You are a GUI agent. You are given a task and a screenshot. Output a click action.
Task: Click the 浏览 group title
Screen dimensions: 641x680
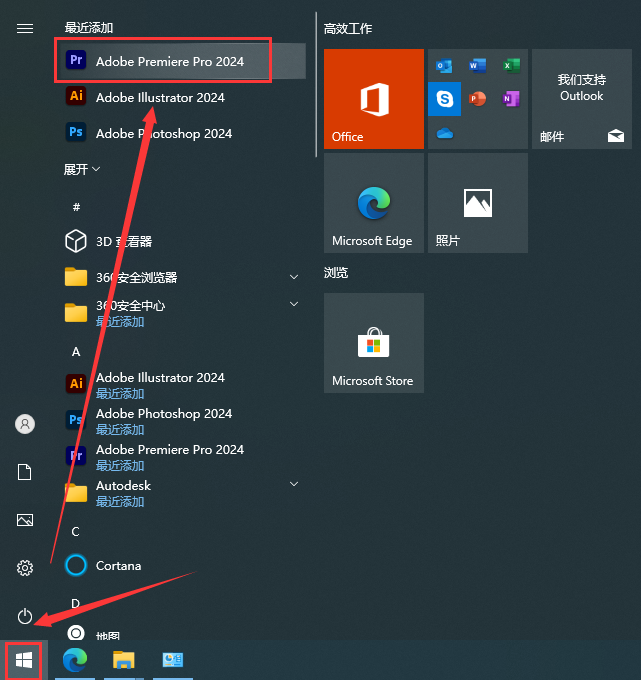click(x=336, y=273)
